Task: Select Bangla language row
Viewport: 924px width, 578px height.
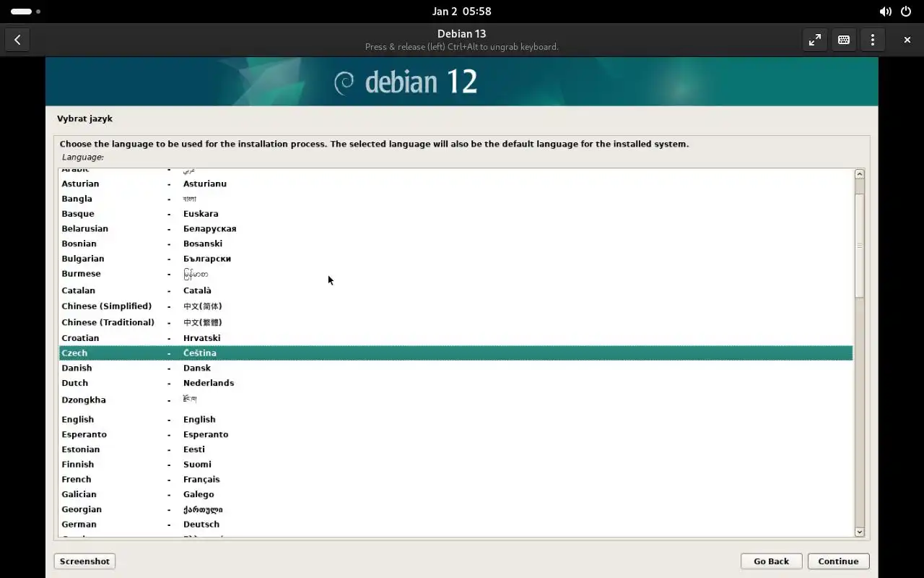Action: 456,199
